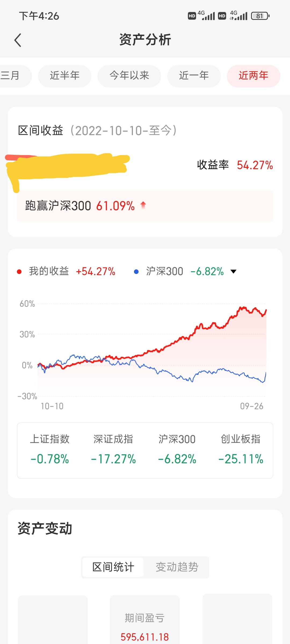Switch to 变动趋势 view

177,567
